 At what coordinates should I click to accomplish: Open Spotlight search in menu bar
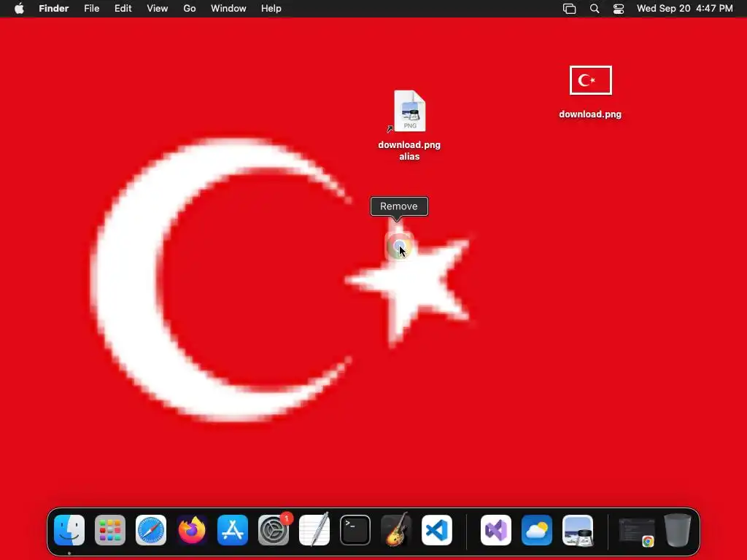click(595, 9)
